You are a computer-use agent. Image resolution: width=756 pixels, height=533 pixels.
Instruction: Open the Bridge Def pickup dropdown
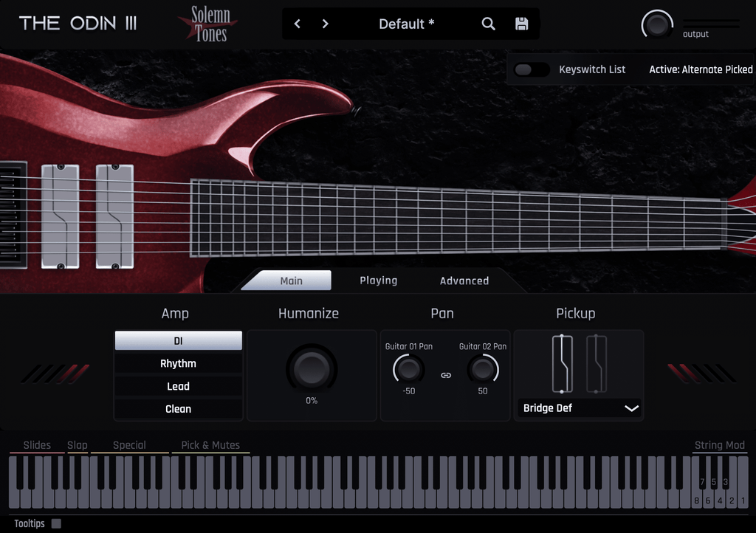point(579,408)
